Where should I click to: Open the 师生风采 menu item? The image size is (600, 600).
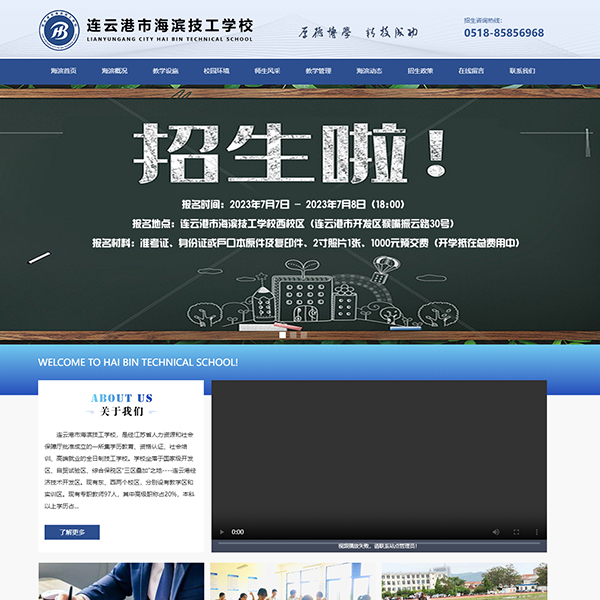(x=267, y=71)
